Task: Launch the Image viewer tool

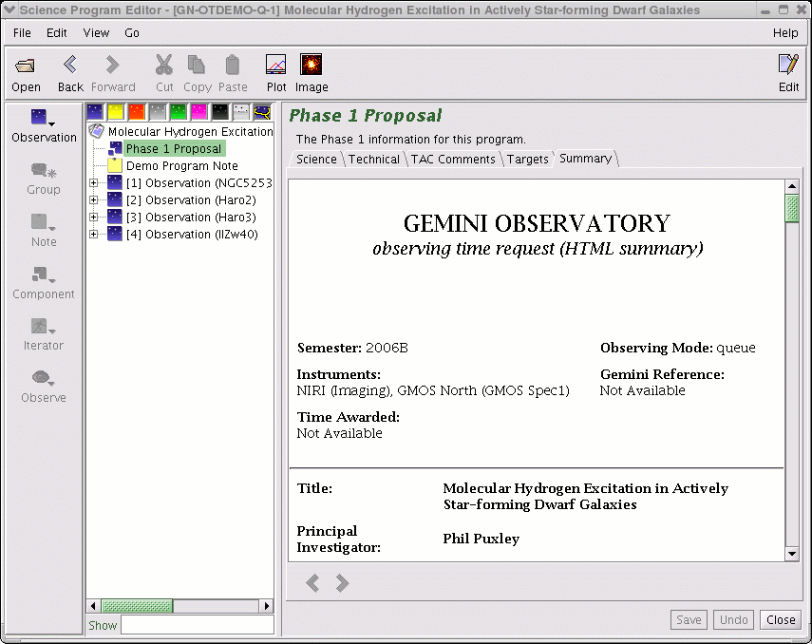Action: click(x=312, y=73)
